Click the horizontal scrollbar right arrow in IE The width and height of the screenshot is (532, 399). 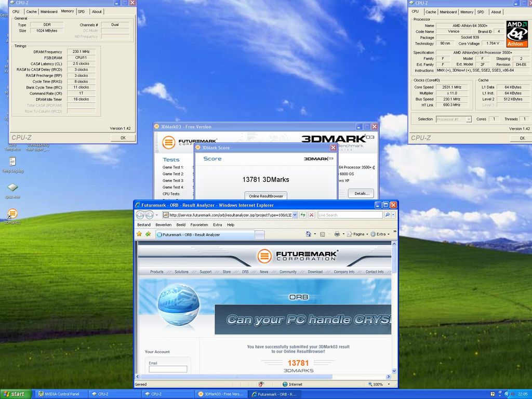coord(389,377)
